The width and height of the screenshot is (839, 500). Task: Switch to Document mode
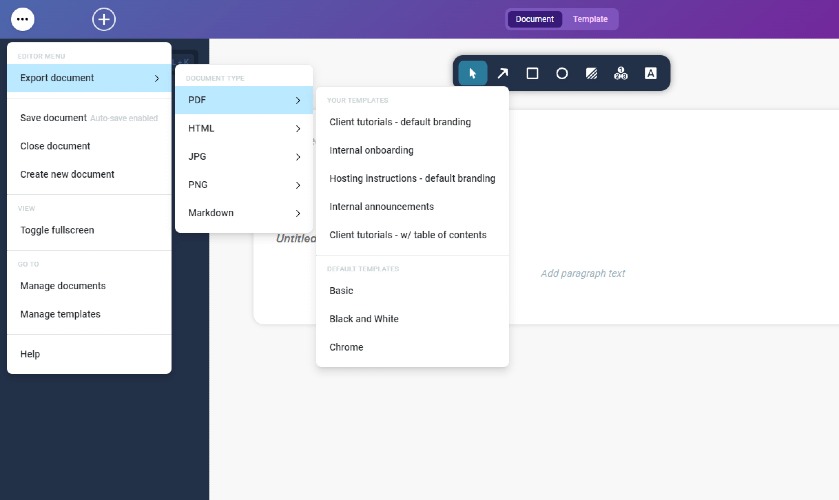[x=535, y=19]
